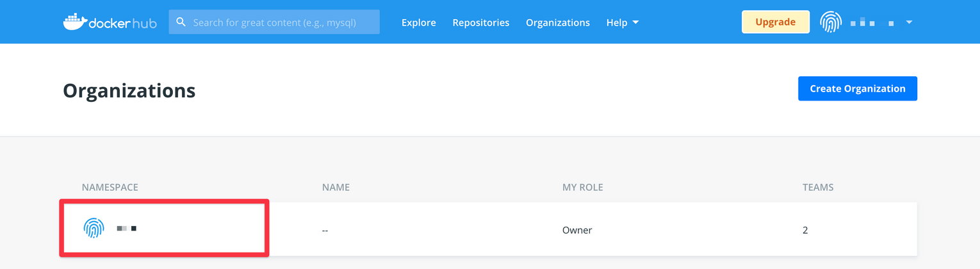The image size is (980, 269).
Task: Click the -- name cell
Action: 325,230
